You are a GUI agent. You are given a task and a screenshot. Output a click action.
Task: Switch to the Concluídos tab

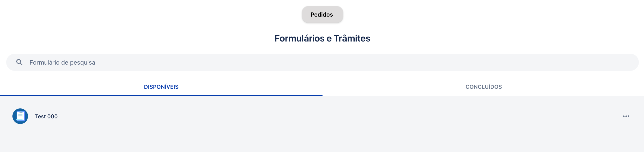[x=483, y=87]
